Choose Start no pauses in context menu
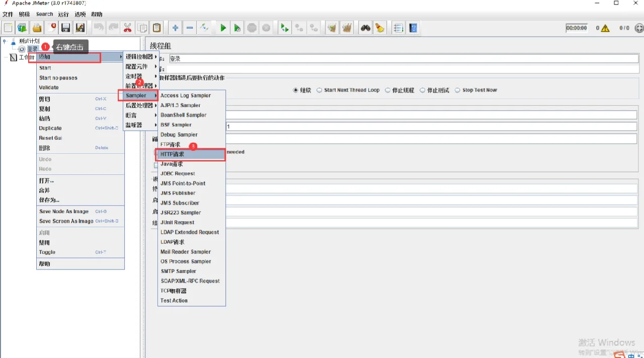This screenshot has height=358, width=644. pos(80,78)
